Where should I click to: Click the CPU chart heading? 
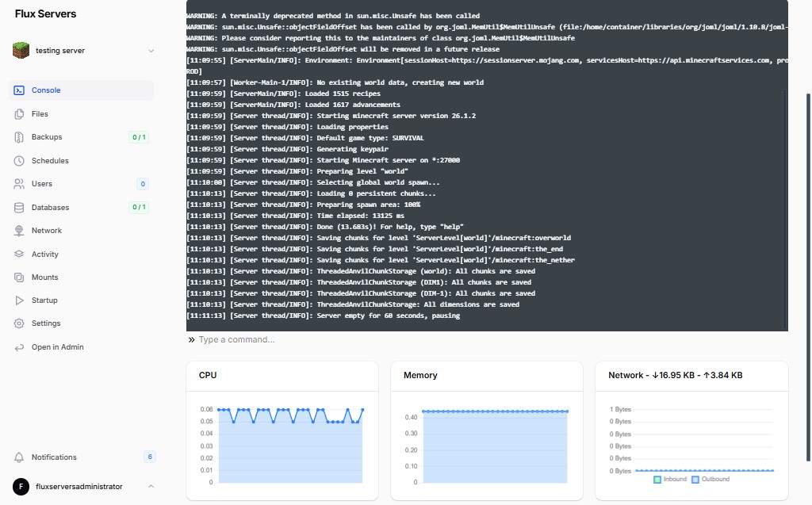pyautogui.click(x=208, y=375)
